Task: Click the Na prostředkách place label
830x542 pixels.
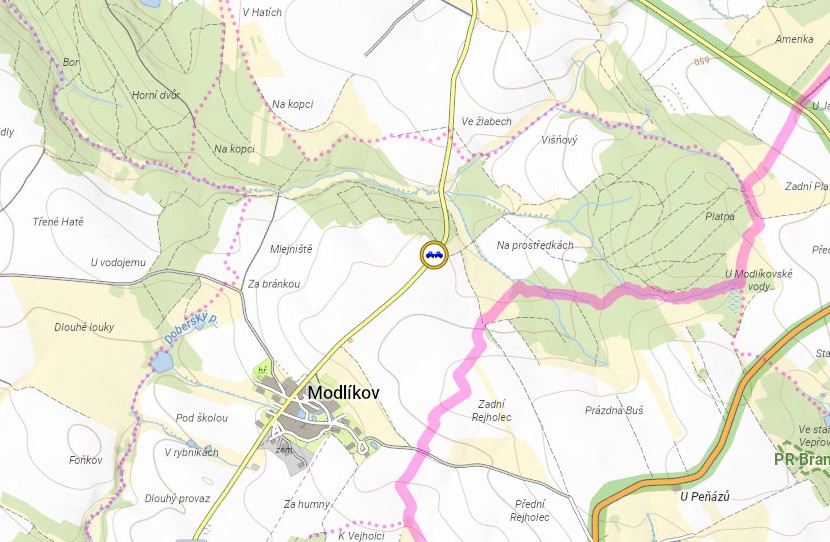Action: (x=535, y=245)
